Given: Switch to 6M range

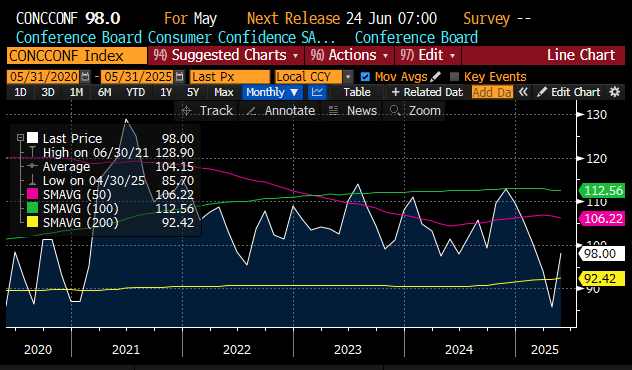Looking at the screenshot, I should click(104, 92).
